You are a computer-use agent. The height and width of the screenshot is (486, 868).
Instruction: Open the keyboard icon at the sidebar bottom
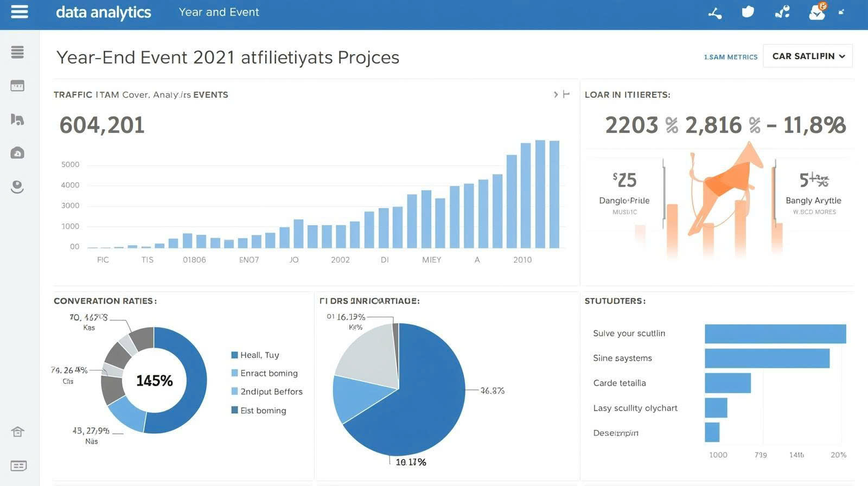point(18,466)
